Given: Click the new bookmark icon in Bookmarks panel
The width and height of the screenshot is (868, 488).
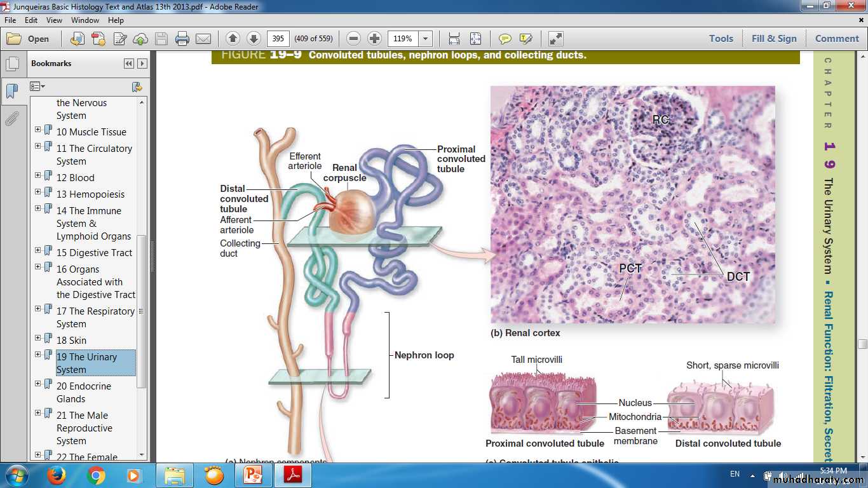Looking at the screenshot, I should point(137,86).
